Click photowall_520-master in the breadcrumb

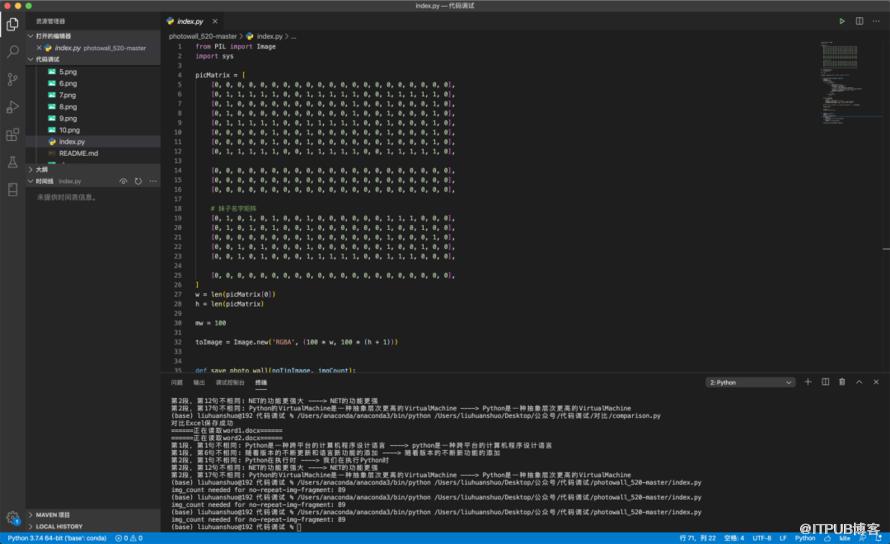point(203,36)
